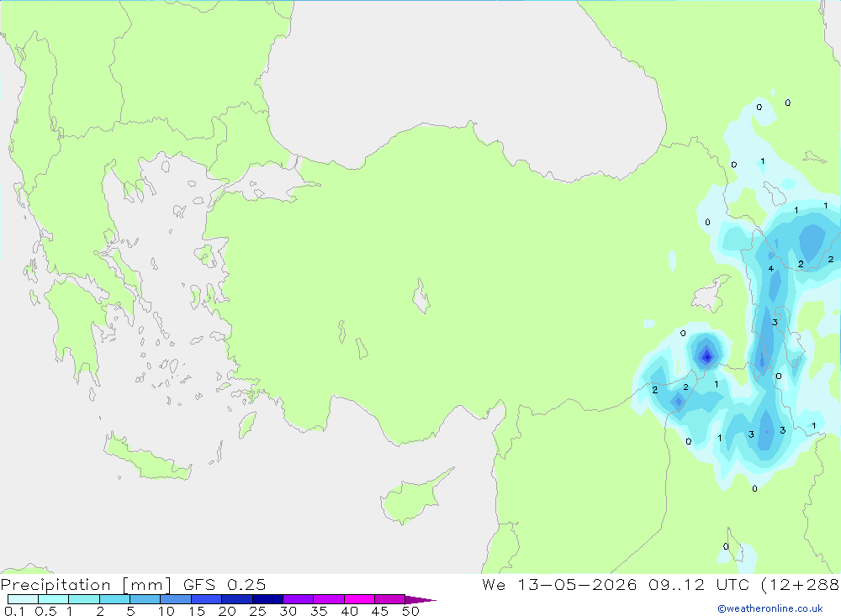Click legend scale label '0.5'
This screenshot has height=616, width=841.
pos(45,611)
